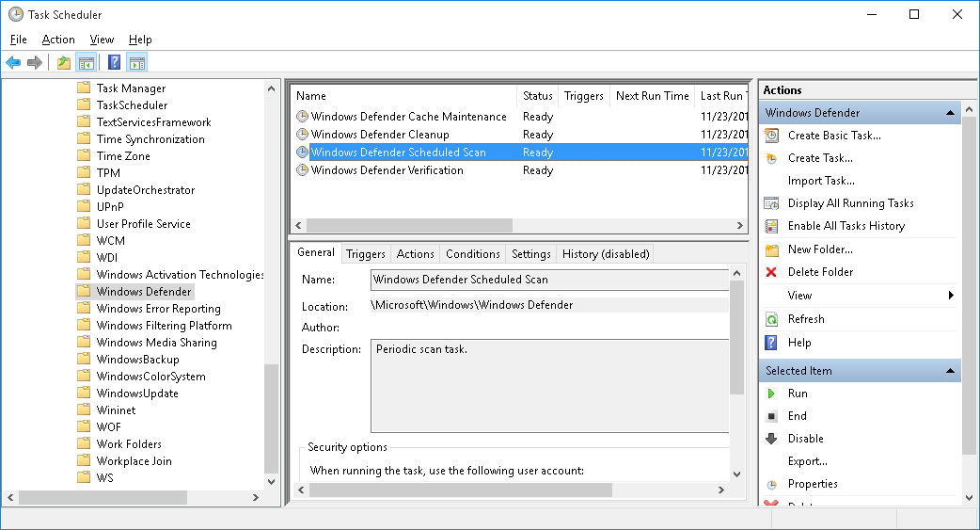Image resolution: width=980 pixels, height=530 pixels.
Task: Open the Action menu
Action: (x=58, y=40)
